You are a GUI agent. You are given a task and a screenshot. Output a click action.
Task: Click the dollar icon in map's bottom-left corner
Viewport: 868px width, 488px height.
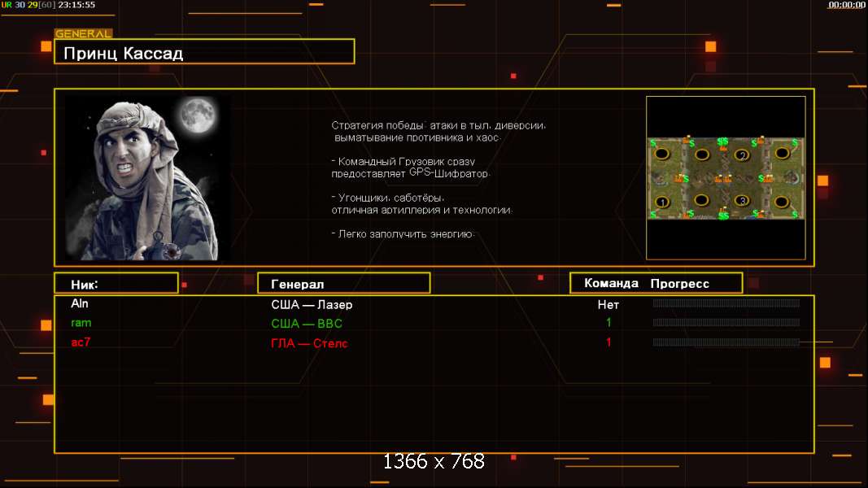click(x=653, y=215)
